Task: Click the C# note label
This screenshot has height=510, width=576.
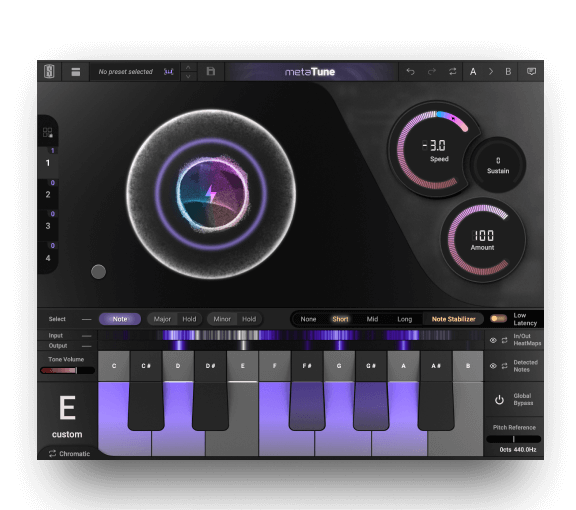Action: click(x=146, y=366)
